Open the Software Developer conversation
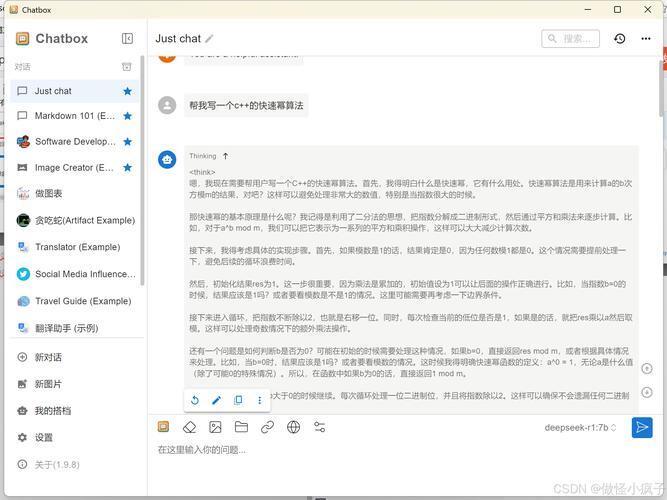 [74, 142]
